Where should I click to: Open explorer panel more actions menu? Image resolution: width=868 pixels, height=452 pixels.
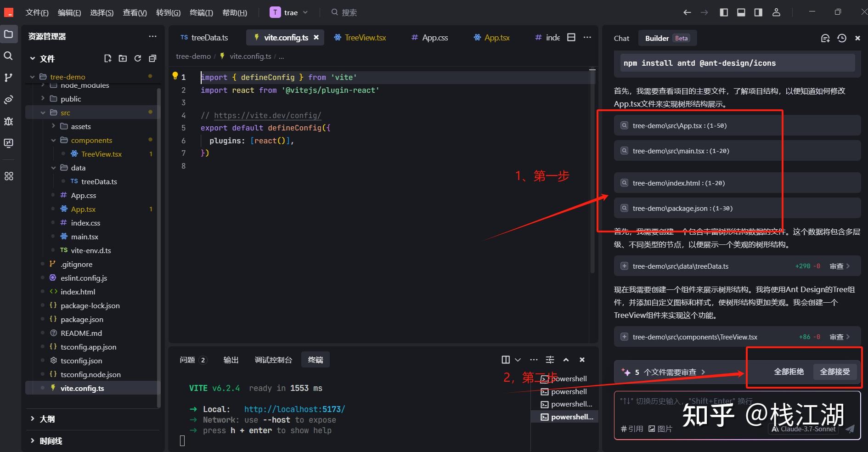coord(152,36)
